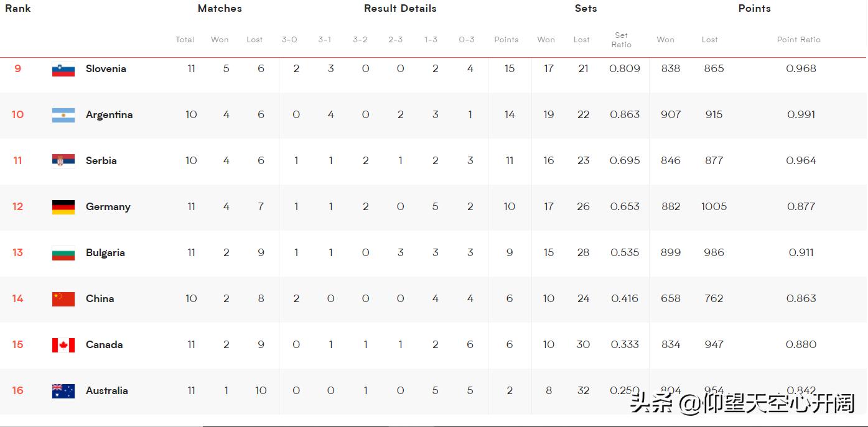Open the Argentina team link
Screen dimensions: 868x427
pyautogui.click(x=109, y=115)
